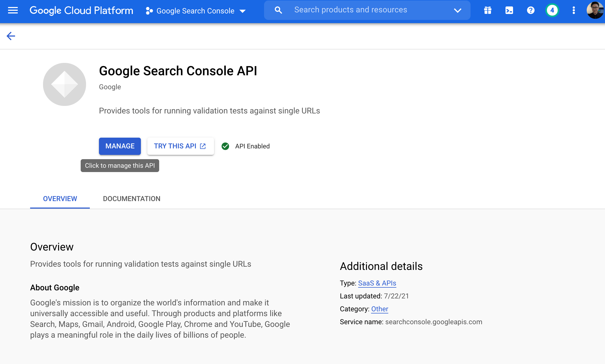Open the SaaS & APIs type link

pyautogui.click(x=377, y=283)
